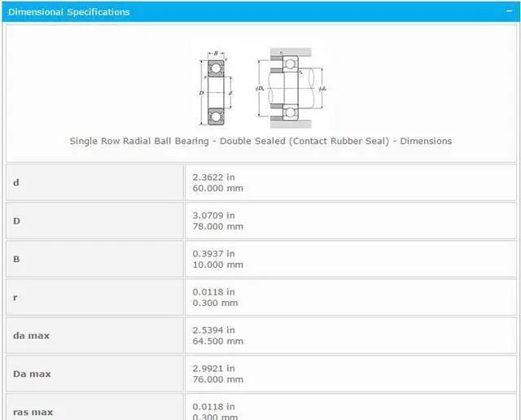Select the 'd' bore diameter label
This screenshot has height=420, width=521.
[16, 182]
